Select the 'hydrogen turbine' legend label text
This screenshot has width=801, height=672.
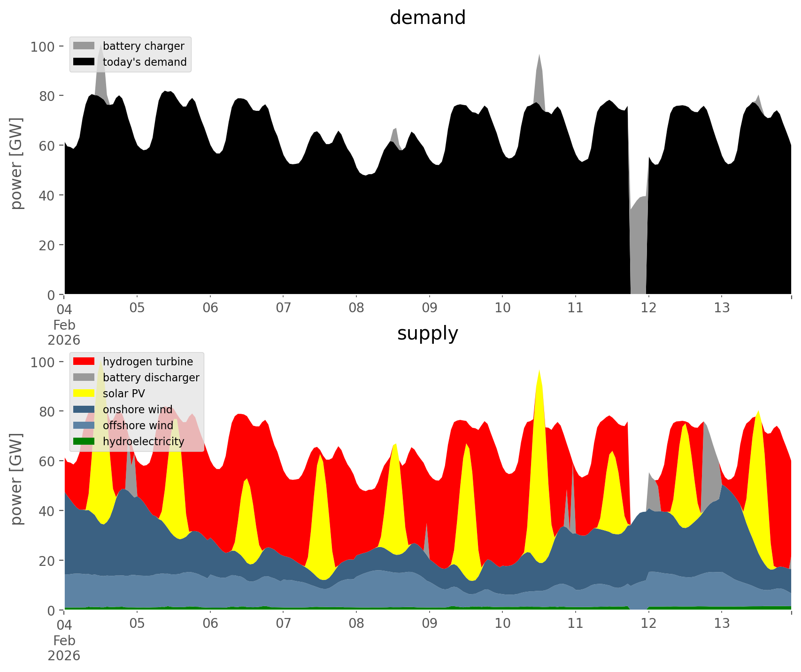click(x=147, y=362)
